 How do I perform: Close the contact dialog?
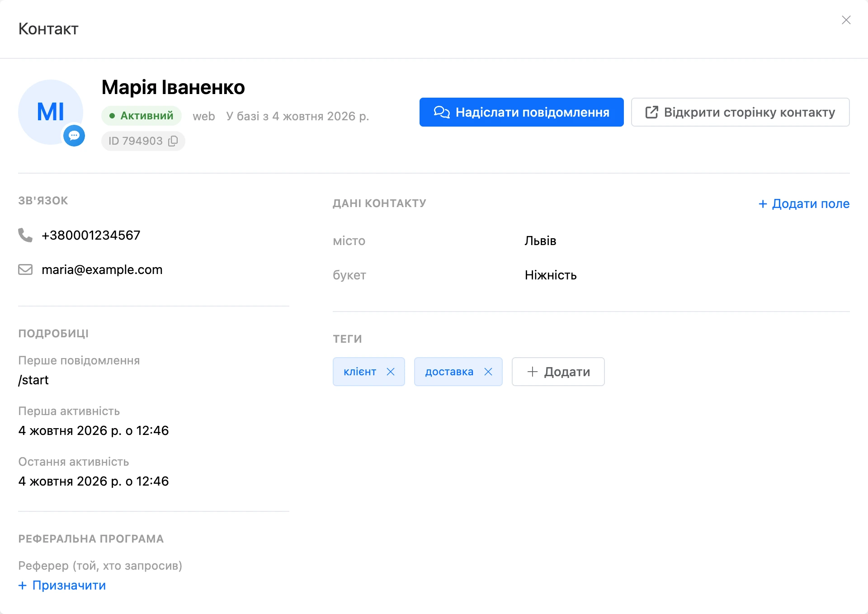click(846, 20)
